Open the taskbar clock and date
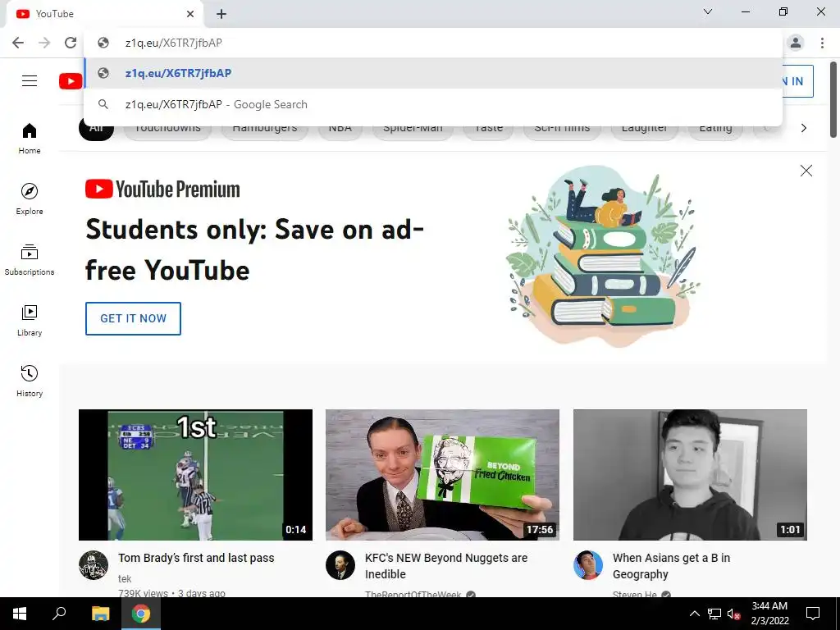The height and width of the screenshot is (630, 840). (x=769, y=614)
